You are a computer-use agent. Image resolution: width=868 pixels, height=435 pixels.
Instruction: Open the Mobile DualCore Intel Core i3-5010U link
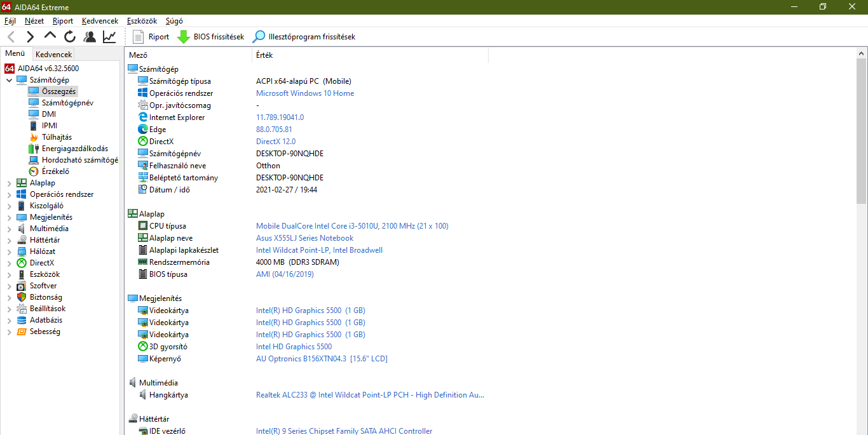(352, 226)
